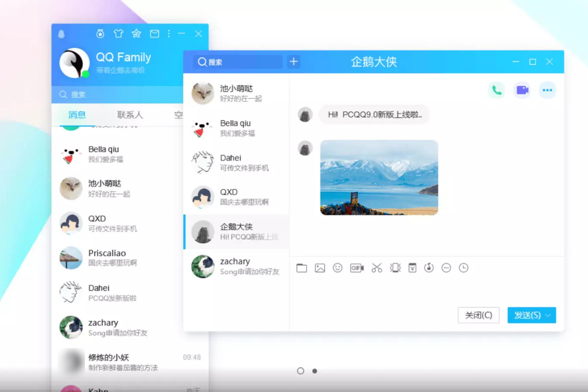Open the emoji picker in chat toolbar
Screen dimensions: 588x392
click(x=337, y=268)
